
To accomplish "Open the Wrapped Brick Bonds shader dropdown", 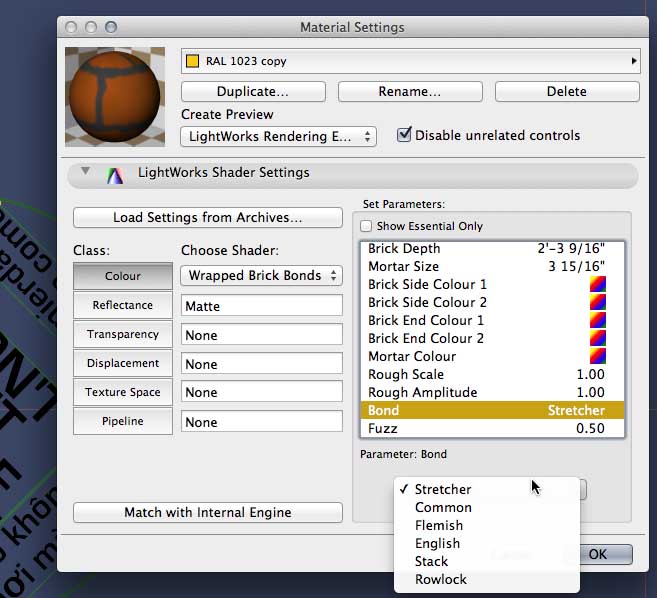I will click(x=261, y=276).
